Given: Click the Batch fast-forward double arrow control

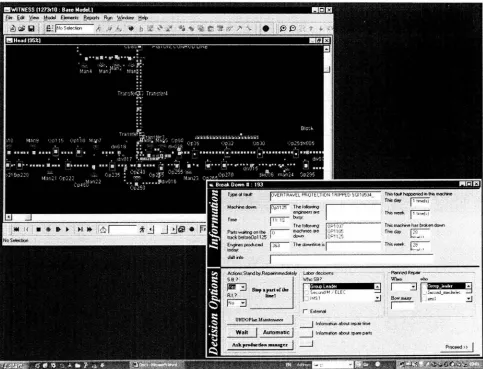Looking at the screenshot, I should pyautogui.click(x=89, y=229).
